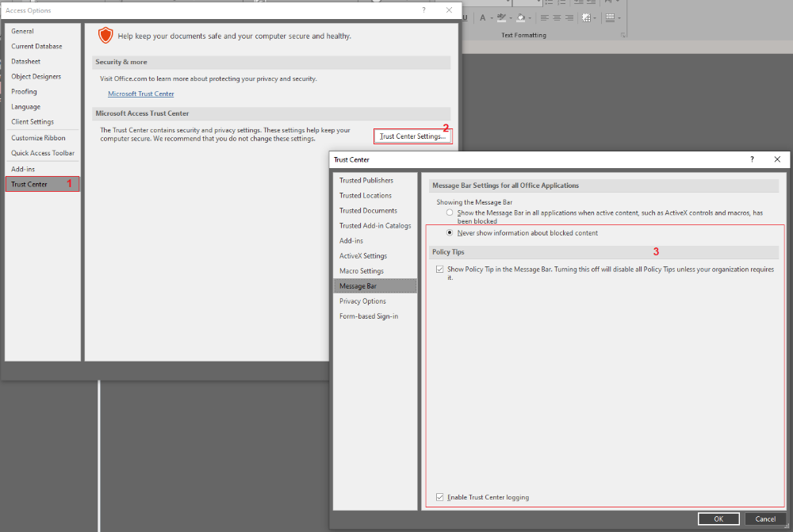Open Quick Access Toolbar options
The image size is (793, 532).
(x=43, y=153)
